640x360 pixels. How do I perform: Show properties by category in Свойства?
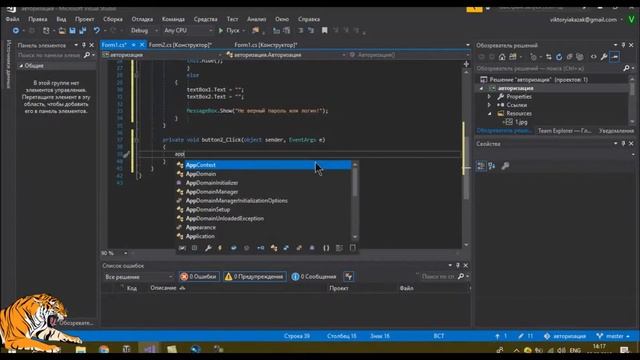click(481, 166)
